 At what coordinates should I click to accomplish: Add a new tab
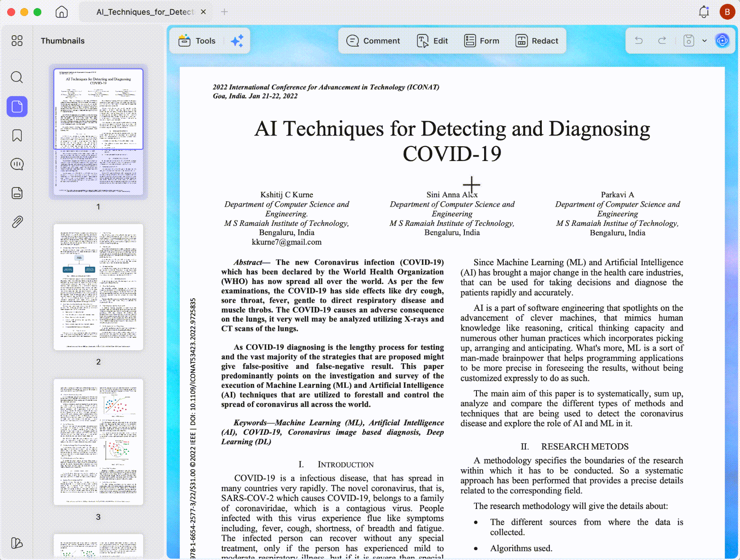pyautogui.click(x=225, y=12)
